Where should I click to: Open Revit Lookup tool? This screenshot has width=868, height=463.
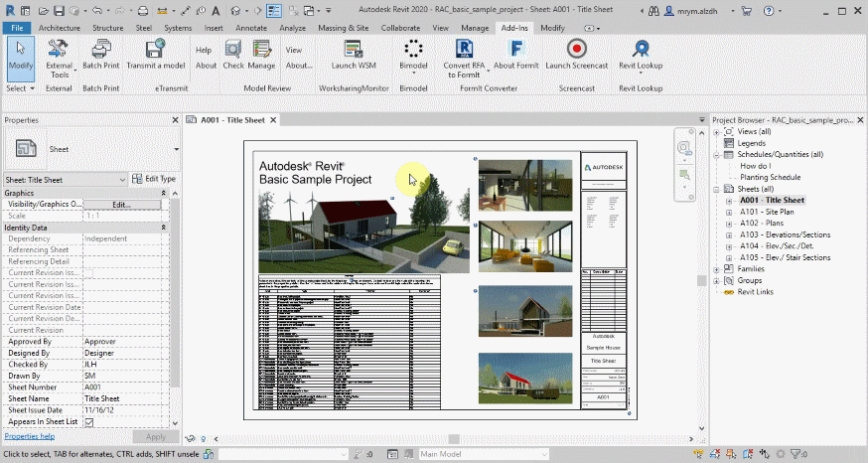point(641,50)
